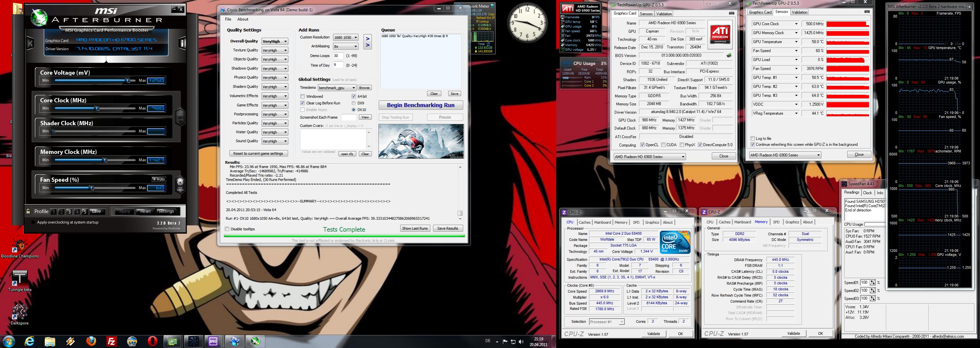
Task: Uncheck the Clear Log Before Run checkbox
Action: coord(302,103)
